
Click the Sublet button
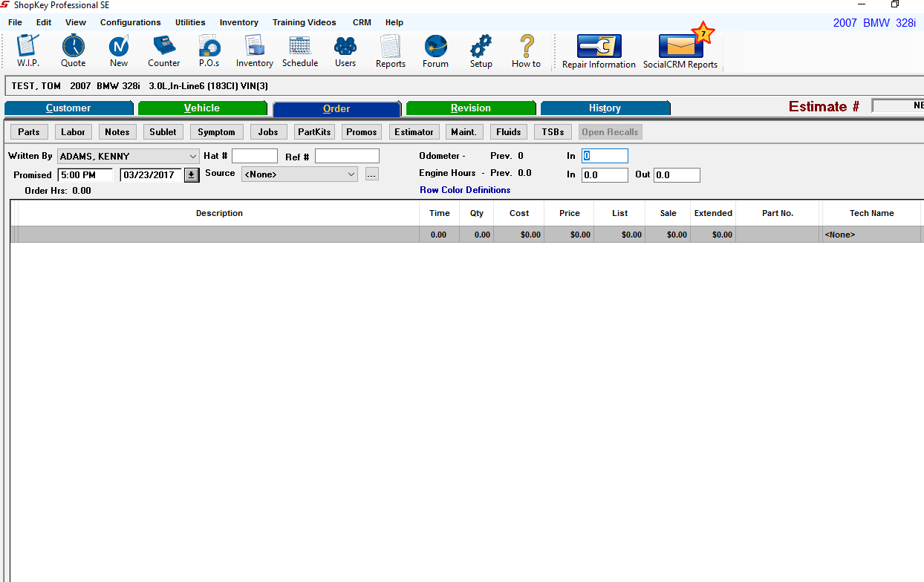pyautogui.click(x=163, y=132)
